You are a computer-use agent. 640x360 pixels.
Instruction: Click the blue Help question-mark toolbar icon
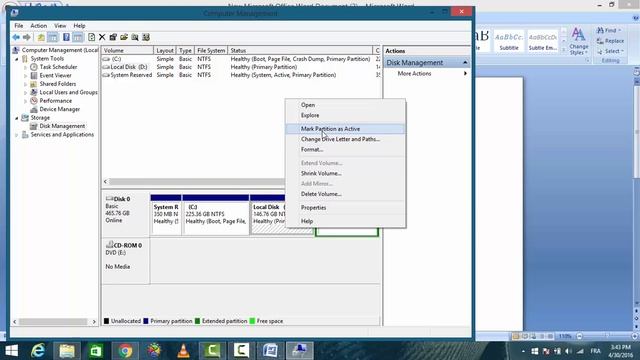coord(66,38)
